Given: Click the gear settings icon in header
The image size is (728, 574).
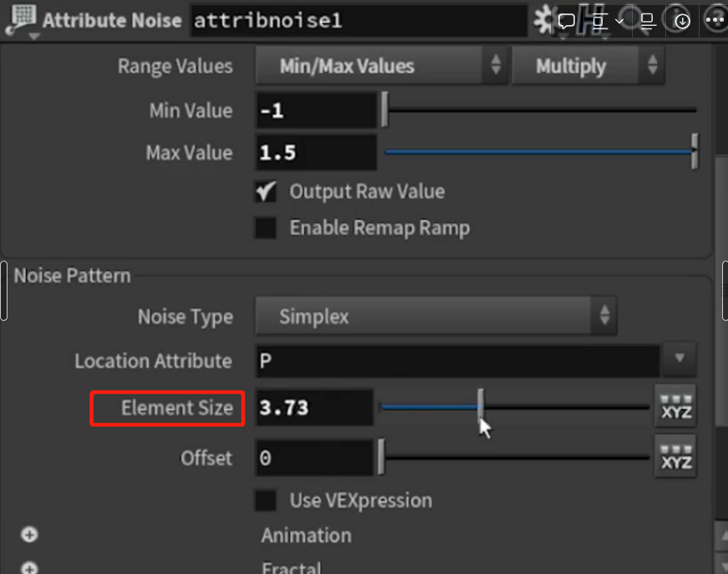Looking at the screenshot, I should pyautogui.click(x=544, y=21).
